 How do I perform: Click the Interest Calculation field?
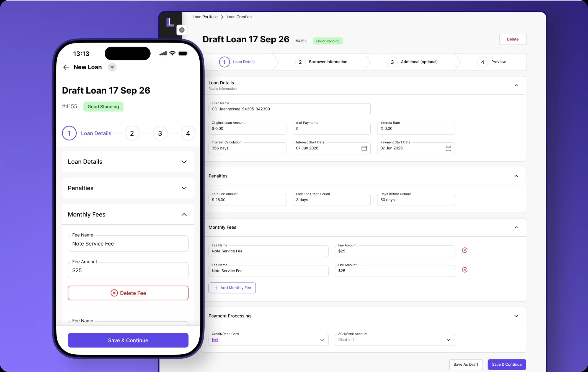click(247, 148)
